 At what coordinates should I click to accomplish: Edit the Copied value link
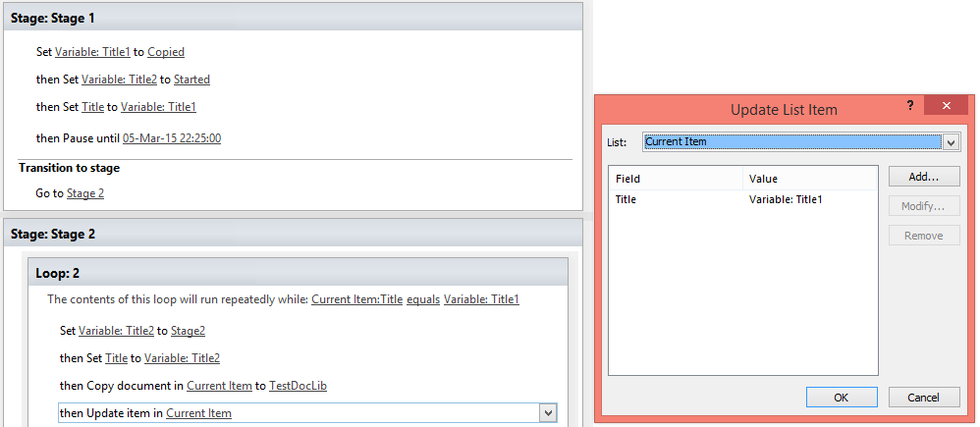(166, 52)
